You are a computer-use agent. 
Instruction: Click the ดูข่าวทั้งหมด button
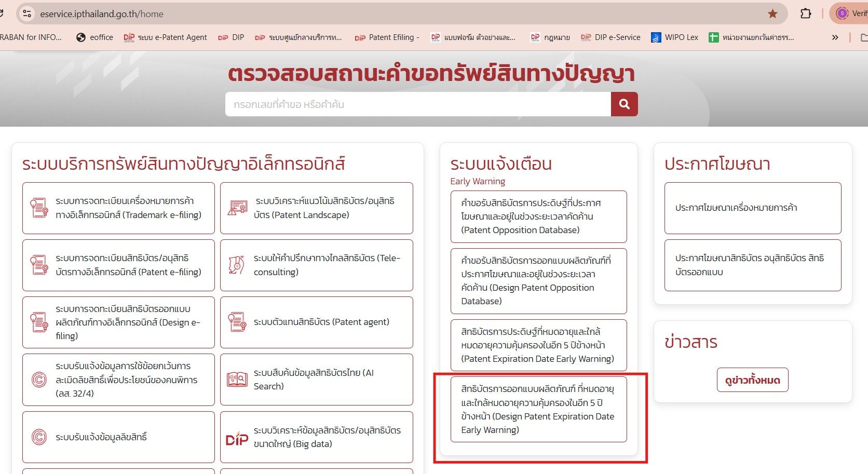click(752, 380)
